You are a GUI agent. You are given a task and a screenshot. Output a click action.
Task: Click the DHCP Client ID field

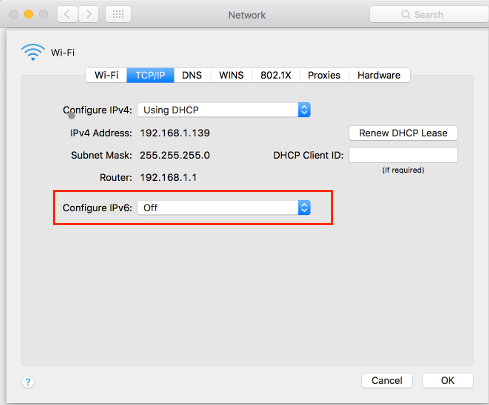pos(403,155)
